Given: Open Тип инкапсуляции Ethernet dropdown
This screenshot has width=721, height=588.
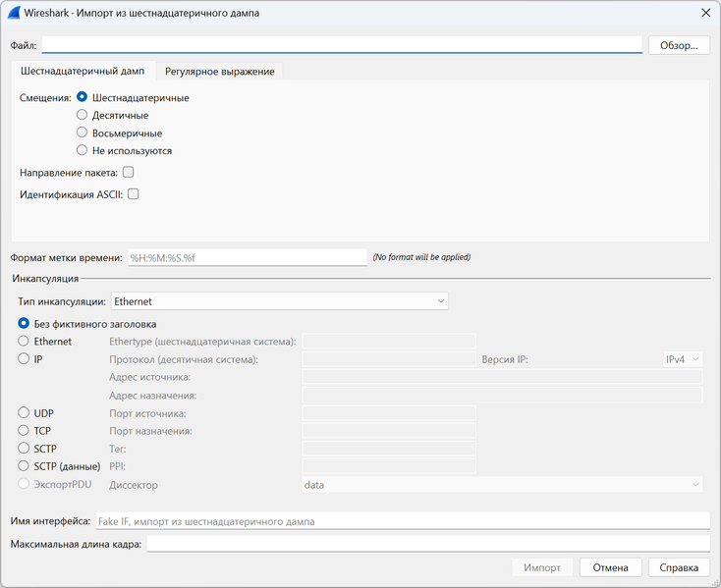Looking at the screenshot, I should click(x=280, y=301).
